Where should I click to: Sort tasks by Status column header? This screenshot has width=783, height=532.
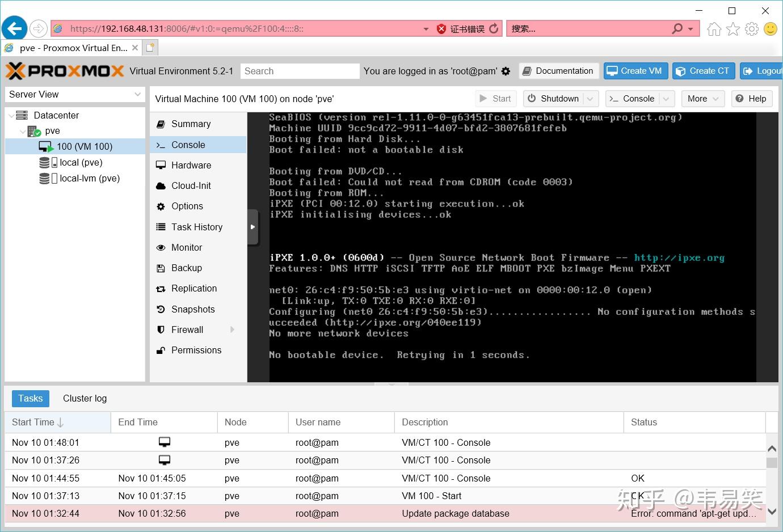point(694,422)
